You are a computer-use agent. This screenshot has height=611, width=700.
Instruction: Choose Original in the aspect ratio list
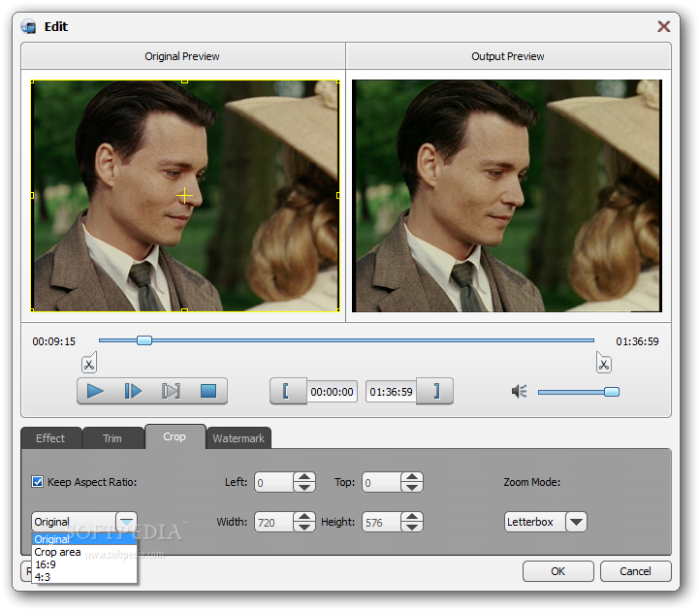click(x=84, y=539)
